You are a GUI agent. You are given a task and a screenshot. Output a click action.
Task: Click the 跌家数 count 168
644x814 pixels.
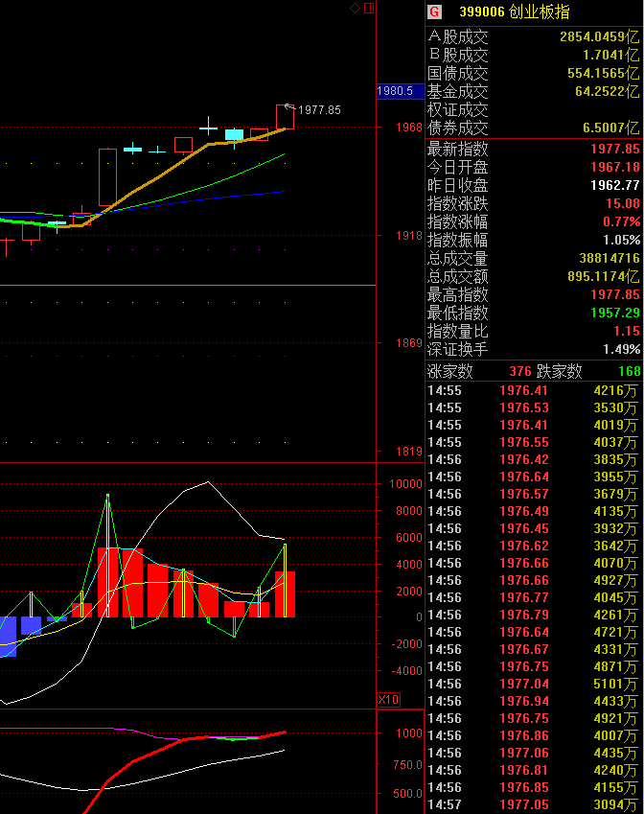[630, 372]
